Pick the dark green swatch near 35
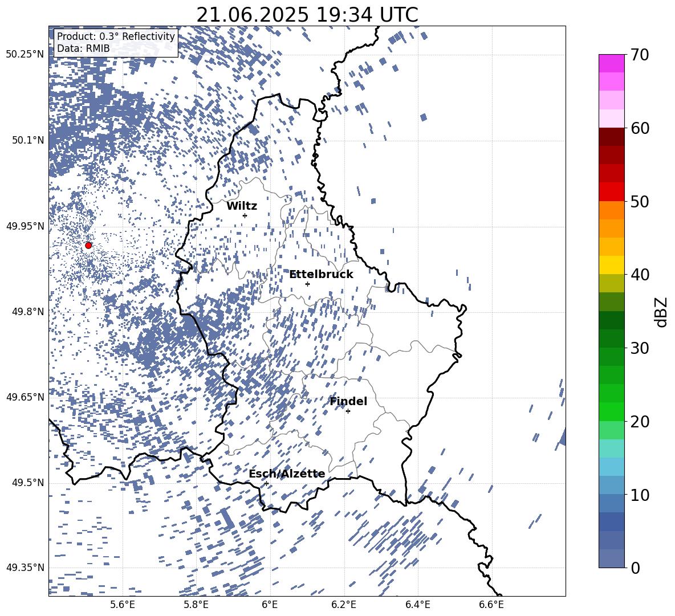This screenshot has width=675, height=616. 611,320
